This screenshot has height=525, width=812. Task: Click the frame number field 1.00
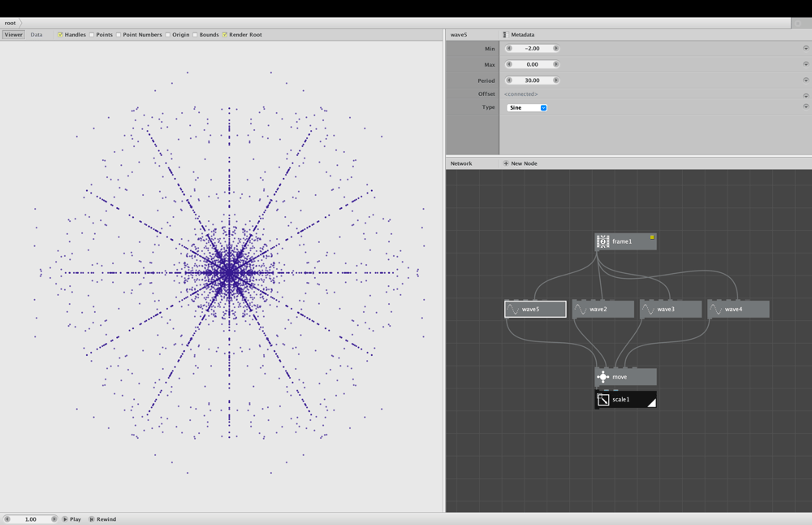[x=31, y=518]
